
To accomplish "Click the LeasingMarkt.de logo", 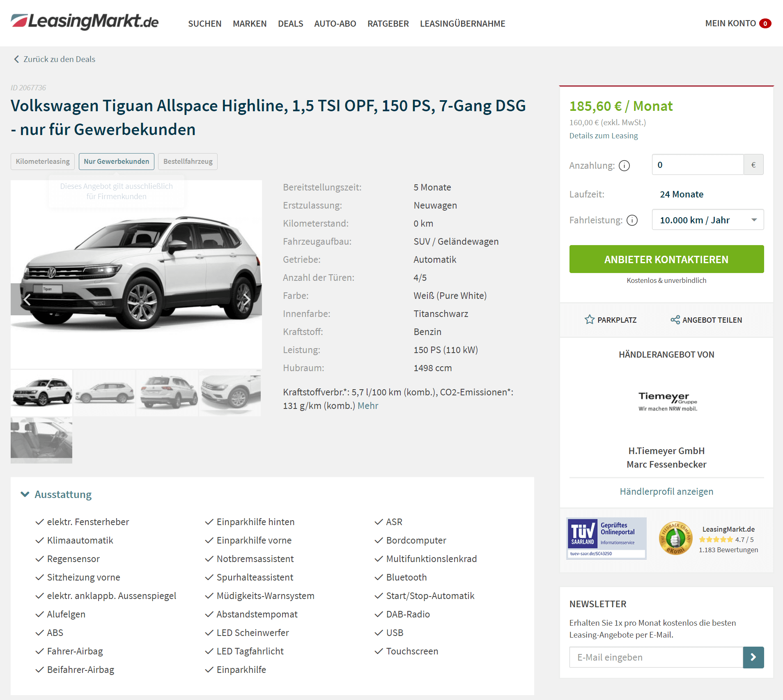I will click(x=85, y=21).
